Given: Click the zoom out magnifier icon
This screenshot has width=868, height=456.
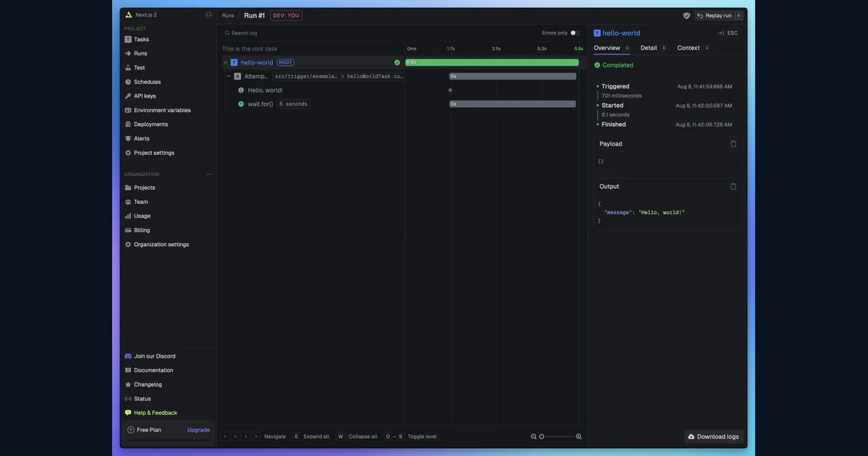Looking at the screenshot, I should click(x=534, y=436).
